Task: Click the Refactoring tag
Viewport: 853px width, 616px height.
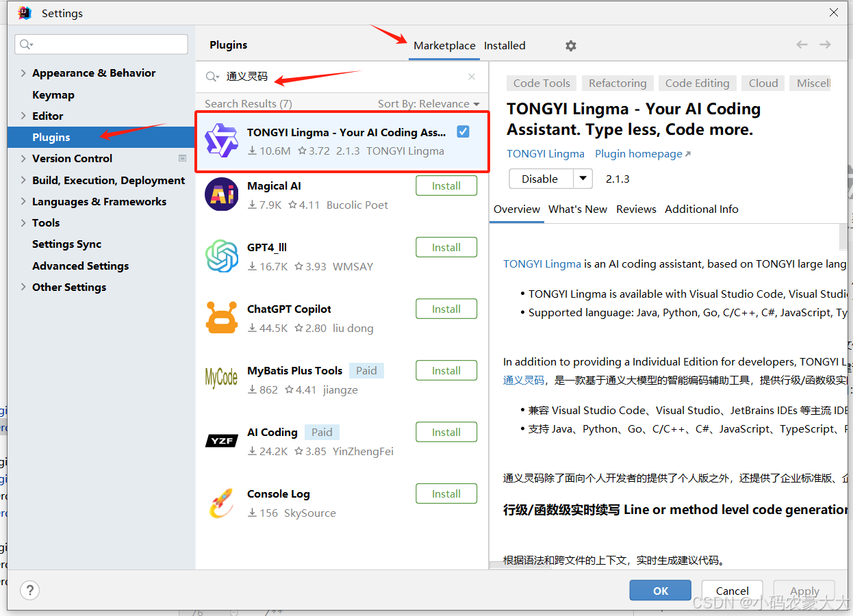Action: tap(618, 83)
